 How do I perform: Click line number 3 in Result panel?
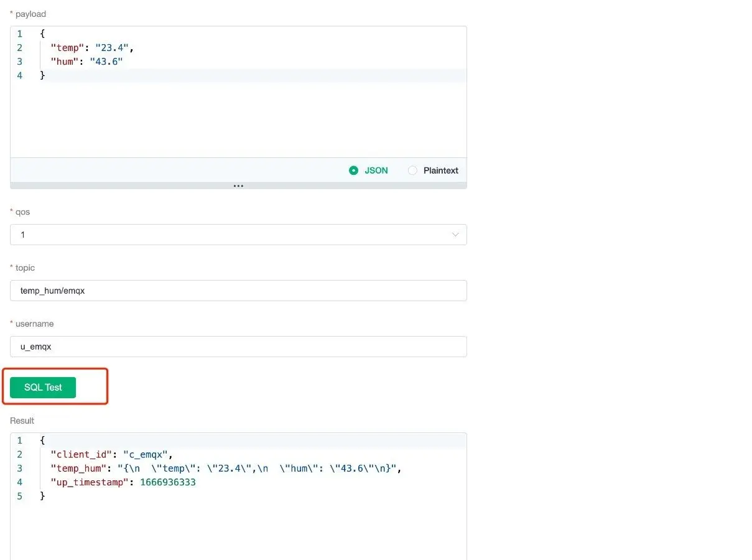[19, 468]
